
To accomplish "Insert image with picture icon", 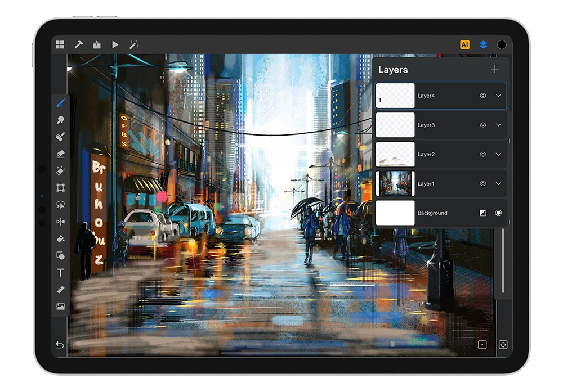I will (60, 307).
